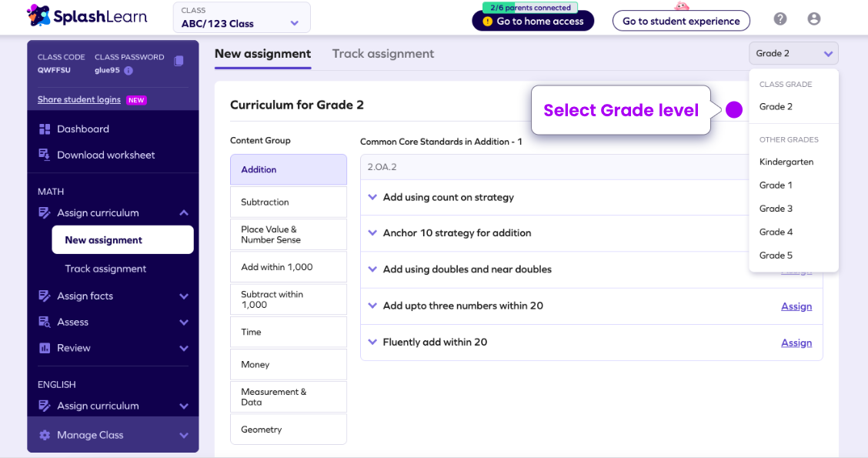Expand the Assign curriculum under English
868x458 pixels.
(x=182, y=406)
